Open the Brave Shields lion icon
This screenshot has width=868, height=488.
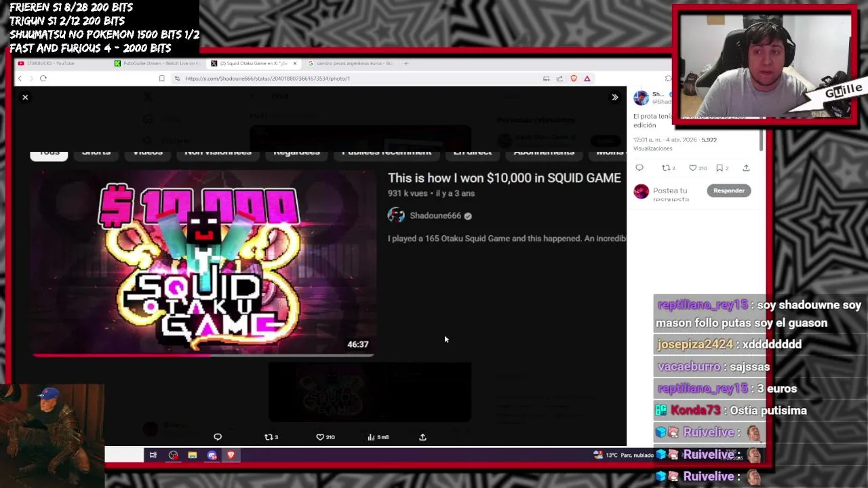(x=574, y=79)
